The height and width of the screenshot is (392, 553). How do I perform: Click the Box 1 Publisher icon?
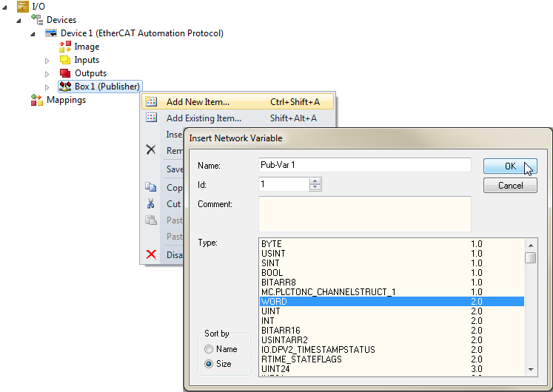point(65,87)
